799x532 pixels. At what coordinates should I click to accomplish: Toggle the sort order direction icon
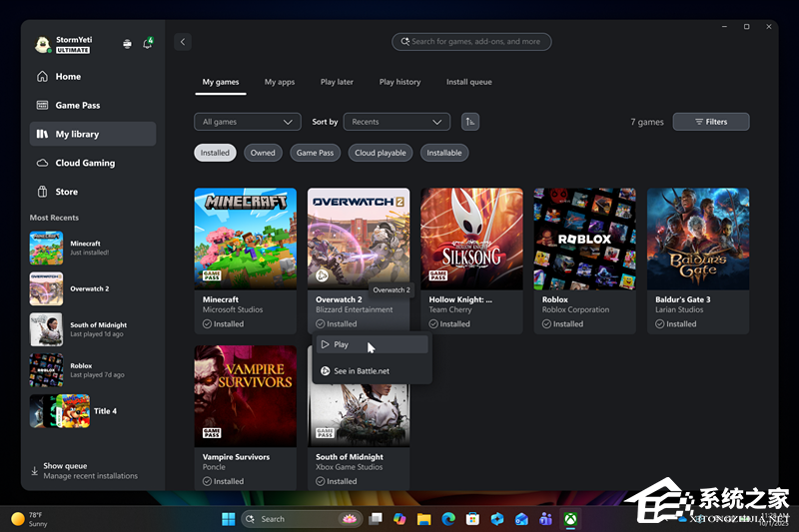click(469, 122)
